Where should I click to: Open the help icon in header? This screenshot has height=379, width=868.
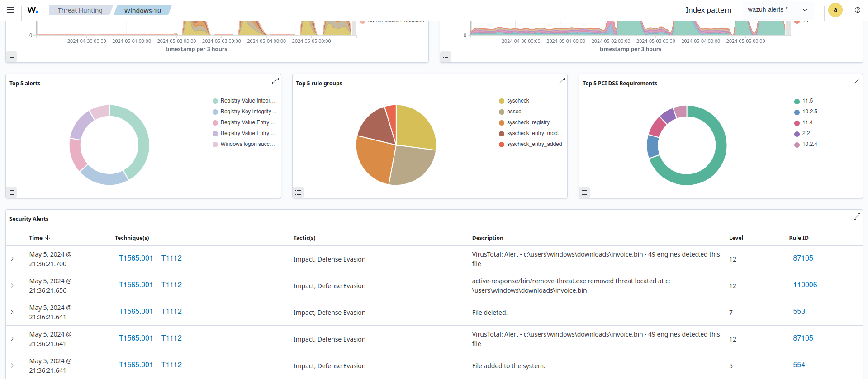tap(857, 10)
